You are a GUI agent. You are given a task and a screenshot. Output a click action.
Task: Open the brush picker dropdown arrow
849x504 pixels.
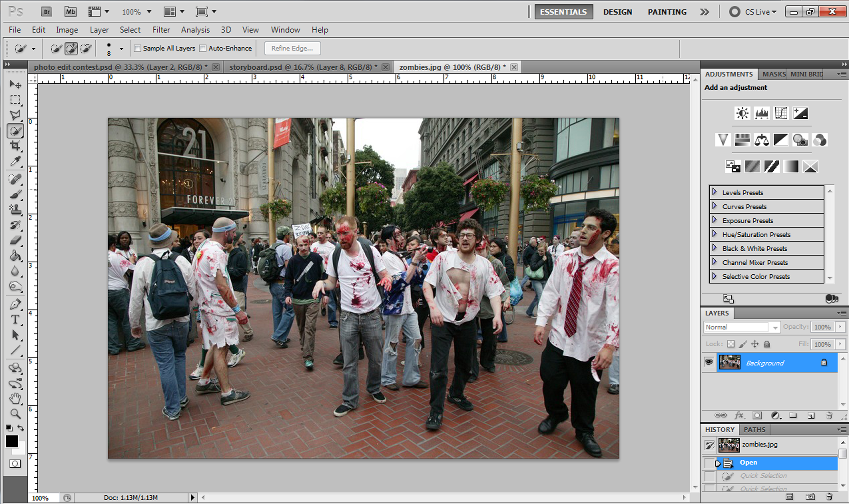(121, 49)
